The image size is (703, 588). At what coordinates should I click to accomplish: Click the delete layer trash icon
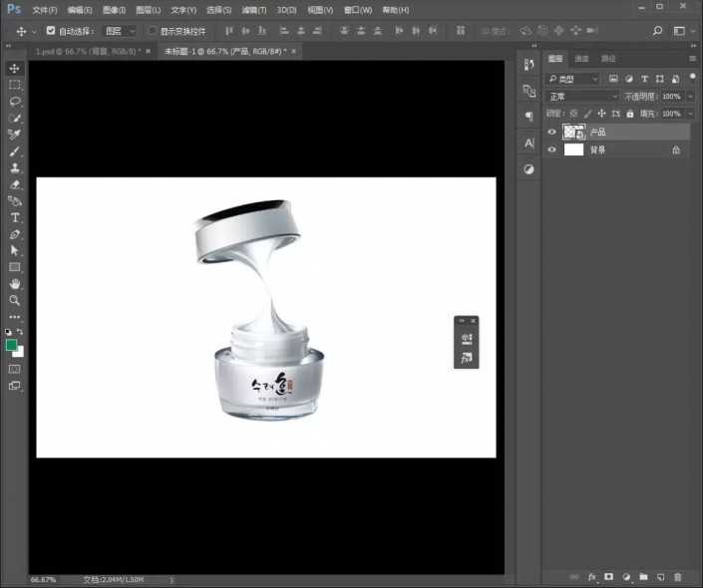pos(678,577)
